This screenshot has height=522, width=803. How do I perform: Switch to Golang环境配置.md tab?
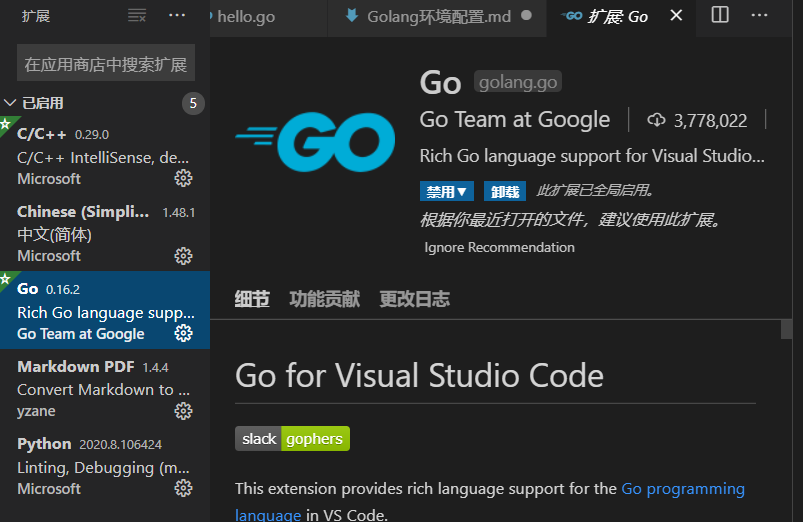[x=439, y=16]
